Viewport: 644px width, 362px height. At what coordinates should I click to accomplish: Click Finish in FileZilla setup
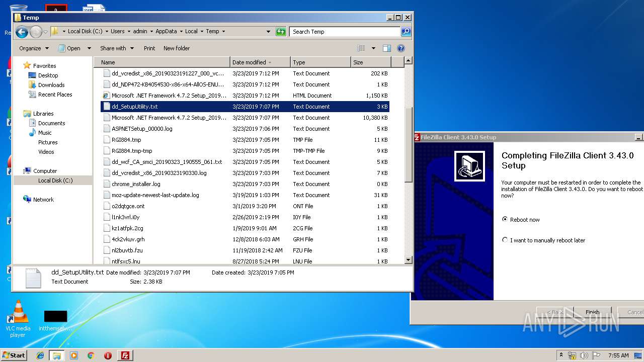point(592,312)
